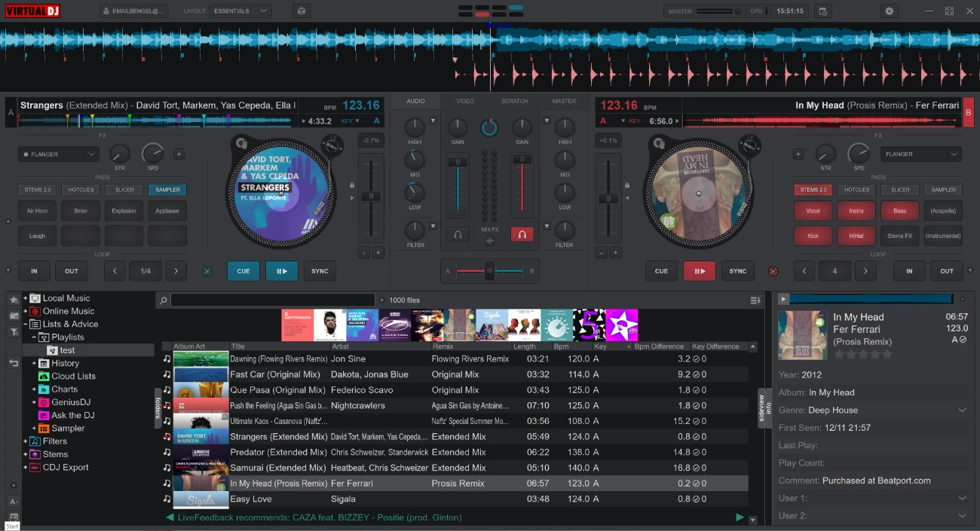Click the crossfader handle between A and B

pos(489,270)
